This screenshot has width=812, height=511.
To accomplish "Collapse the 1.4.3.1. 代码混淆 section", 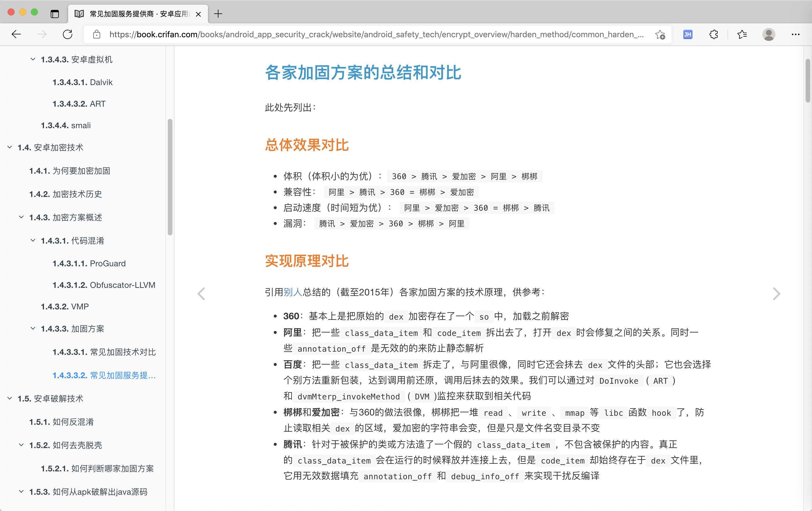I will click(33, 240).
